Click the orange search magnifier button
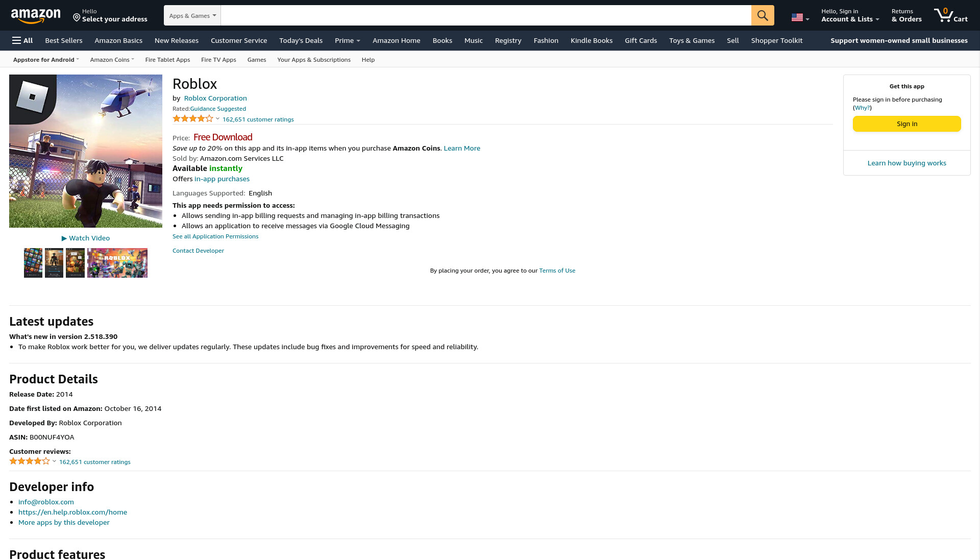The width and height of the screenshot is (980, 560). (x=763, y=15)
